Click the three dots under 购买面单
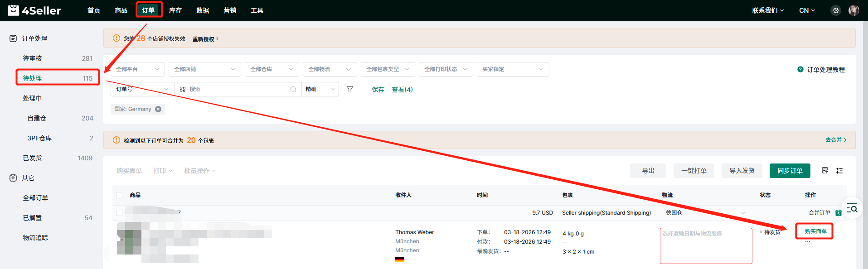Image resolution: width=868 pixels, height=269 pixels. (x=808, y=241)
